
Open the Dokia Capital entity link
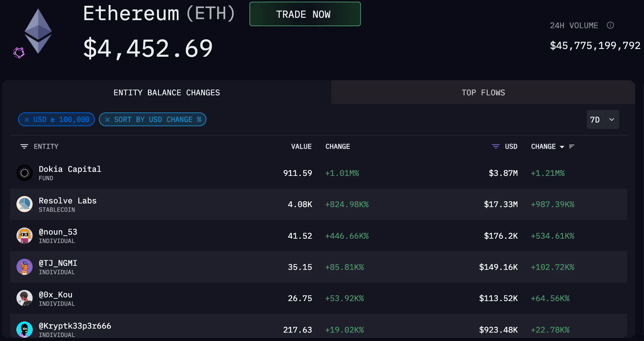(x=70, y=169)
